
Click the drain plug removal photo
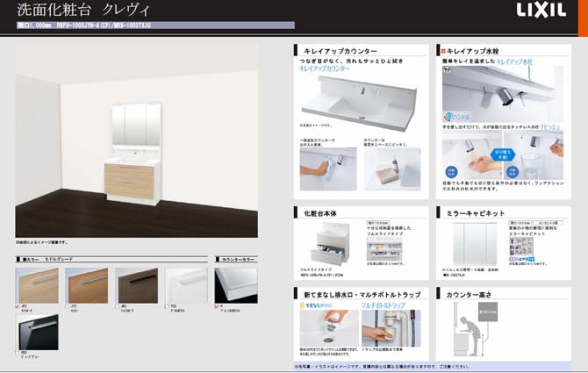click(329, 328)
